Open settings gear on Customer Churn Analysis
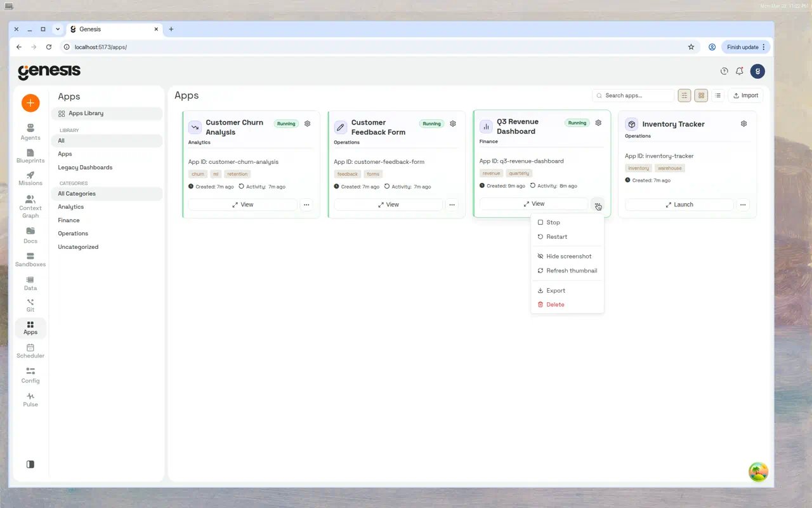This screenshot has width=812, height=508. [x=308, y=124]
